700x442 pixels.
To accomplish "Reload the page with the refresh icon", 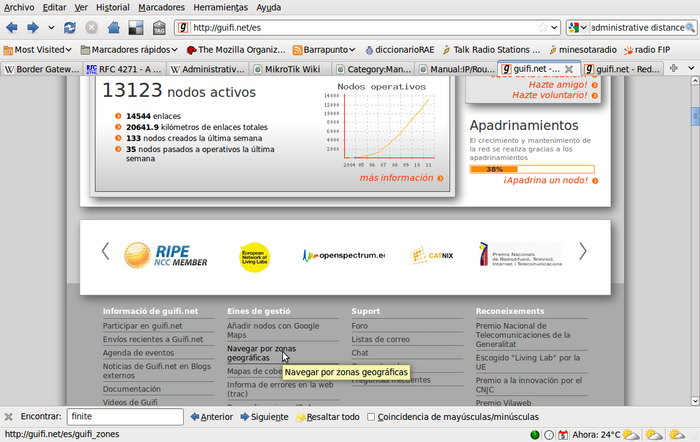I will 70,28.
